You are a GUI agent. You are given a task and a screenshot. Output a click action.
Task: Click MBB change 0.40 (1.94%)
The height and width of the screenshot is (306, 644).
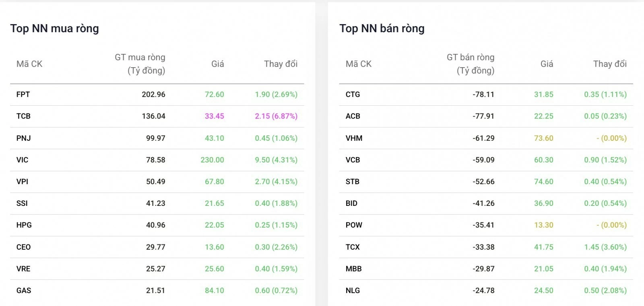click(x=605, y=269)
